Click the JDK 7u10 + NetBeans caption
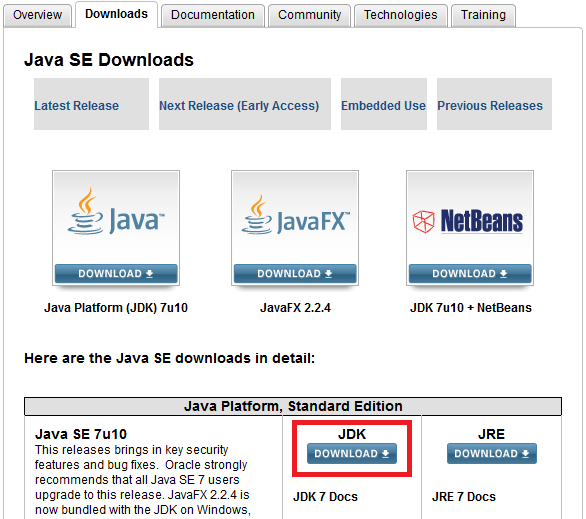Viewport: 586px width, 519px height. 471,308
